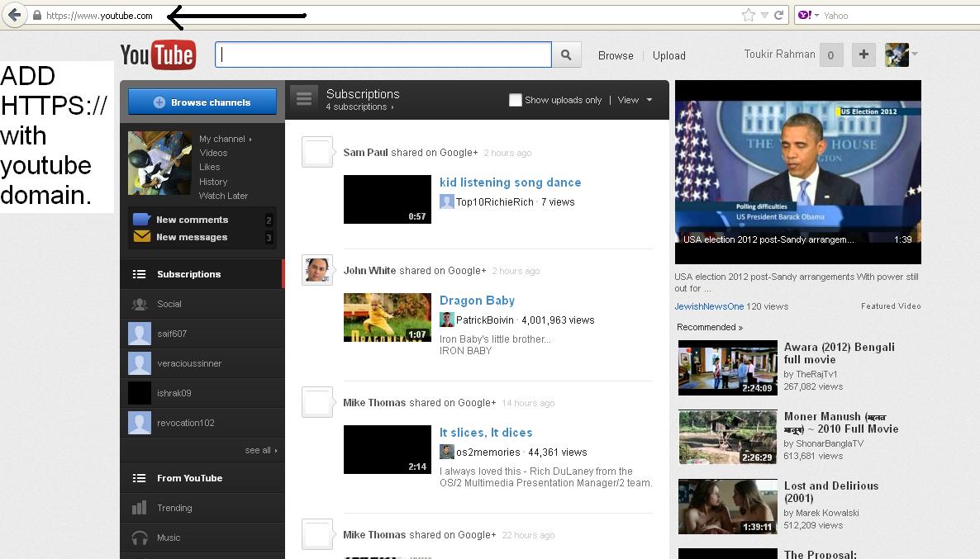
Task: Click the YouTube logo
Action: click(158, 55)
